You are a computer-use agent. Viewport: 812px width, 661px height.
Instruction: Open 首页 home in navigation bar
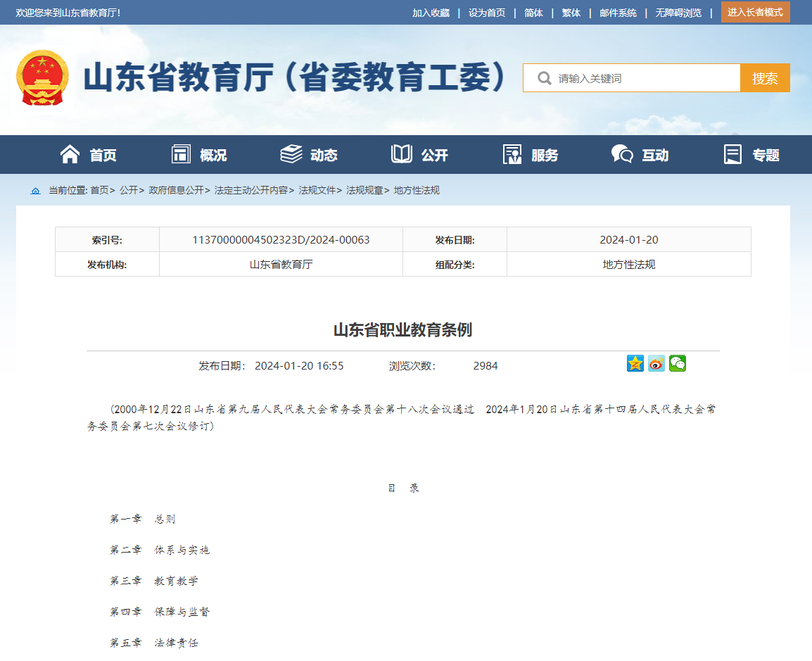(x=89, y=155)
